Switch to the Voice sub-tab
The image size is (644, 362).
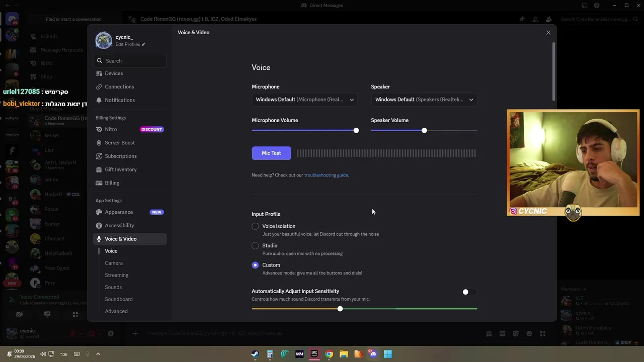pyautogui.click(x=111, y=251)
